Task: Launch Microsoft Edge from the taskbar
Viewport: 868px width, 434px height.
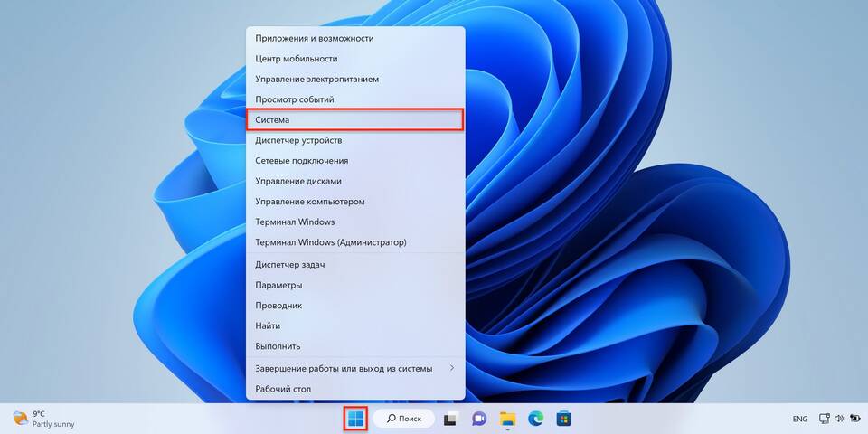Action: [536, 419]
